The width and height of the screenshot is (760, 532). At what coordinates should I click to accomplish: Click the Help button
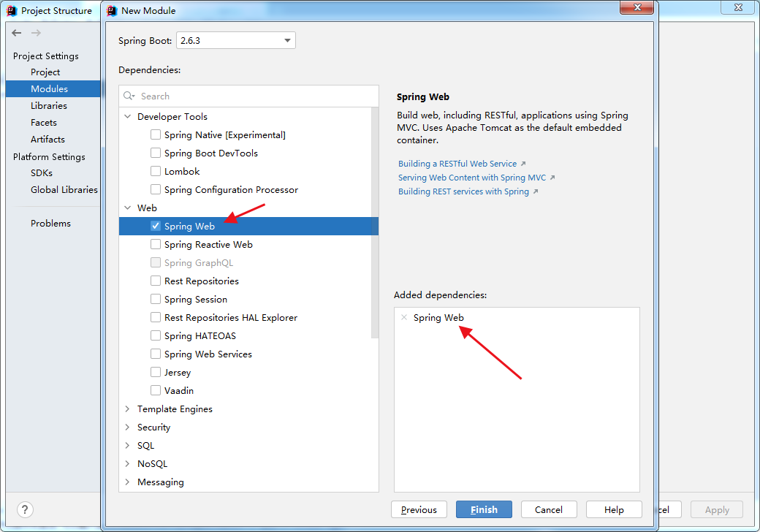pos(614,509)
